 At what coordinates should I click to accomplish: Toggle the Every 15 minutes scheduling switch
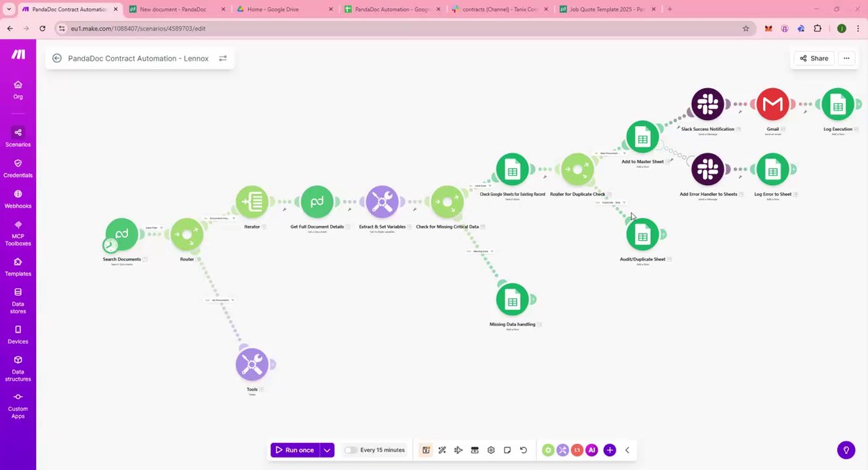pos(351,450)
